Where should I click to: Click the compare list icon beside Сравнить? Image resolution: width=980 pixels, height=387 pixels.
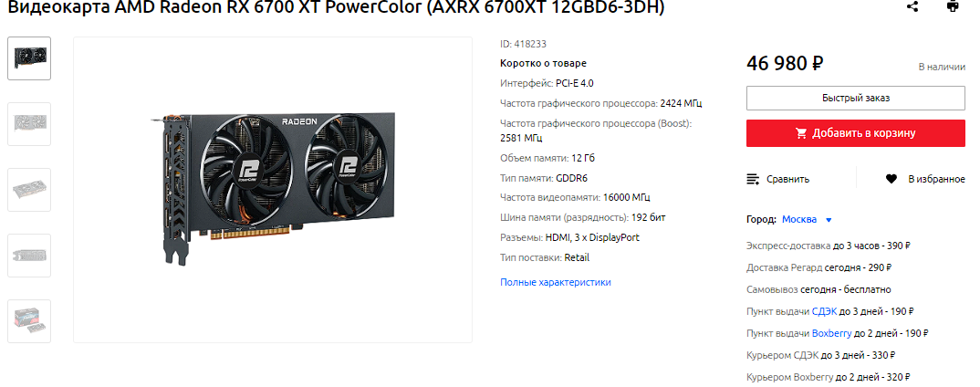pyautogui.click(x=753, y=179)
